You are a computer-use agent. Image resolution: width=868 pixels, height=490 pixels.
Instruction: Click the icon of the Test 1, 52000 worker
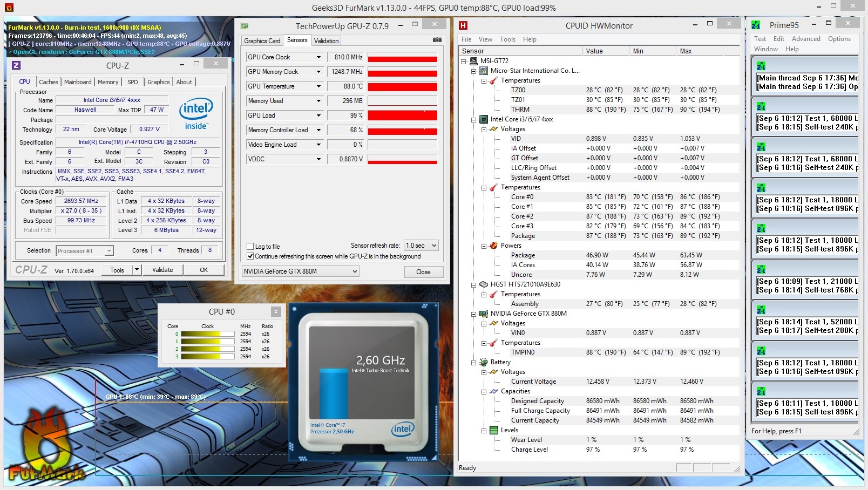[x=761, y=310]
